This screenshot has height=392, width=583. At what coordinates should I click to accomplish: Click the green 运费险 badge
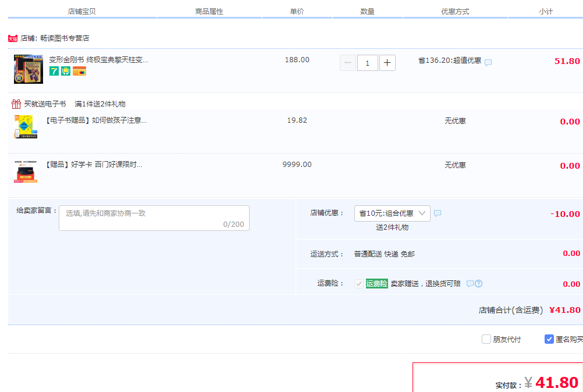376,283
